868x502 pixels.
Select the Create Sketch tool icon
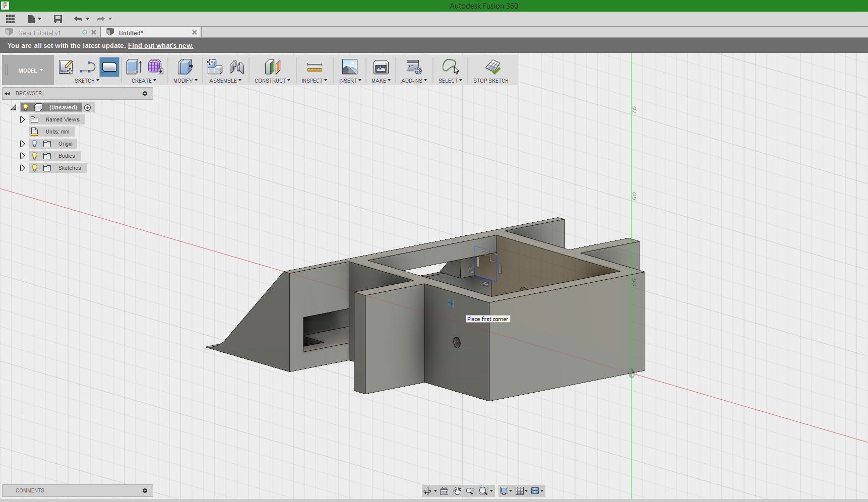coord(66,67)
